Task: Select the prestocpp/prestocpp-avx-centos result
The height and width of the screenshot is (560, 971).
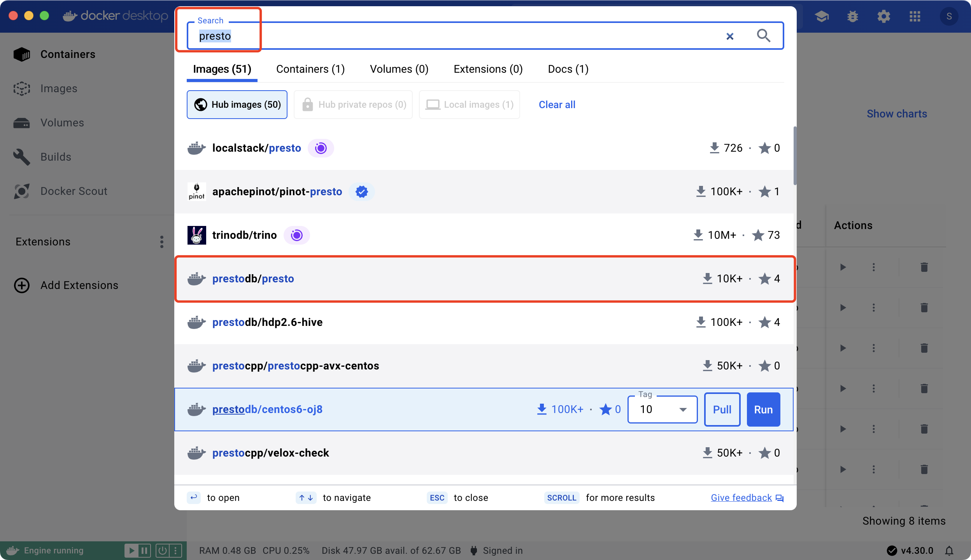Action: [x=484, y=366]
